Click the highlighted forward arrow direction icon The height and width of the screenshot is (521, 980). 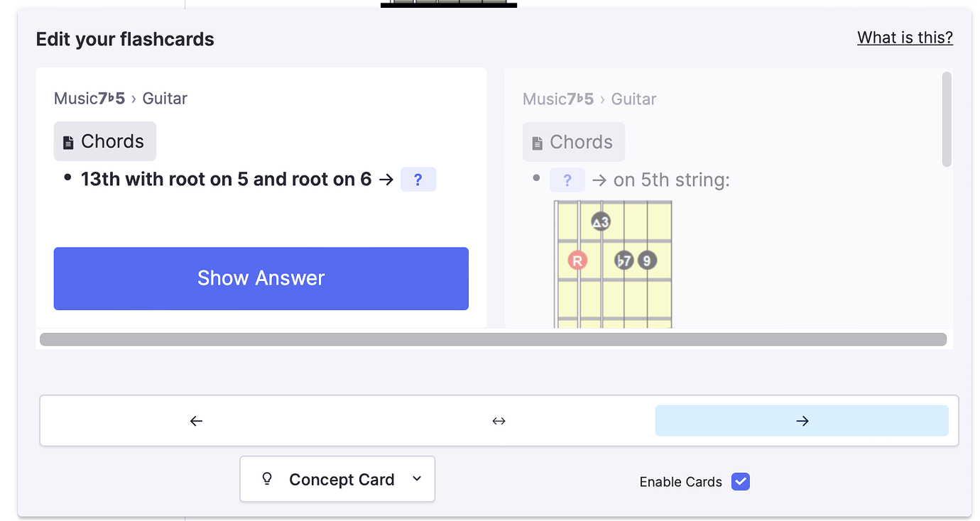pos(802,420)
